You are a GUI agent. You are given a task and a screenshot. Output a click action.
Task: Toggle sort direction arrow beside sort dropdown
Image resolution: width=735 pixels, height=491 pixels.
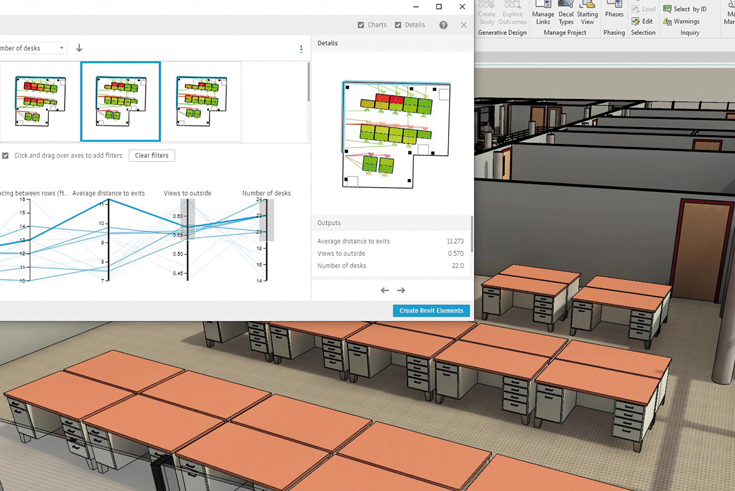[x=79, y=48]
